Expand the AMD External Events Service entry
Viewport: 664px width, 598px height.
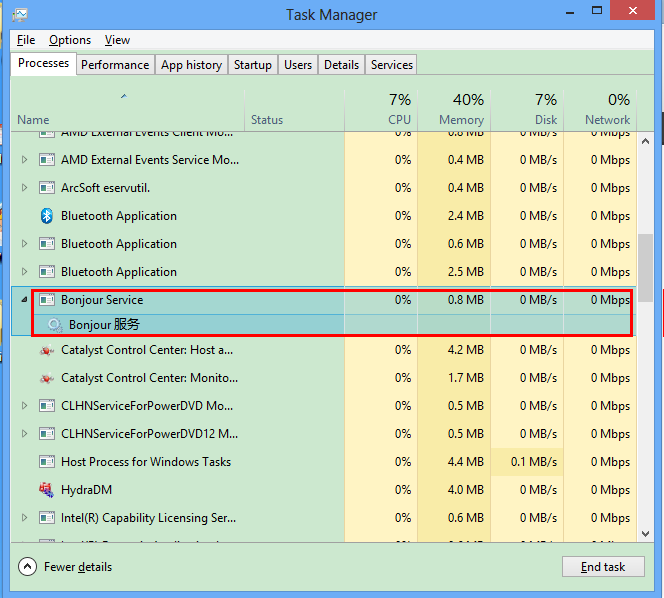(25, 160)
